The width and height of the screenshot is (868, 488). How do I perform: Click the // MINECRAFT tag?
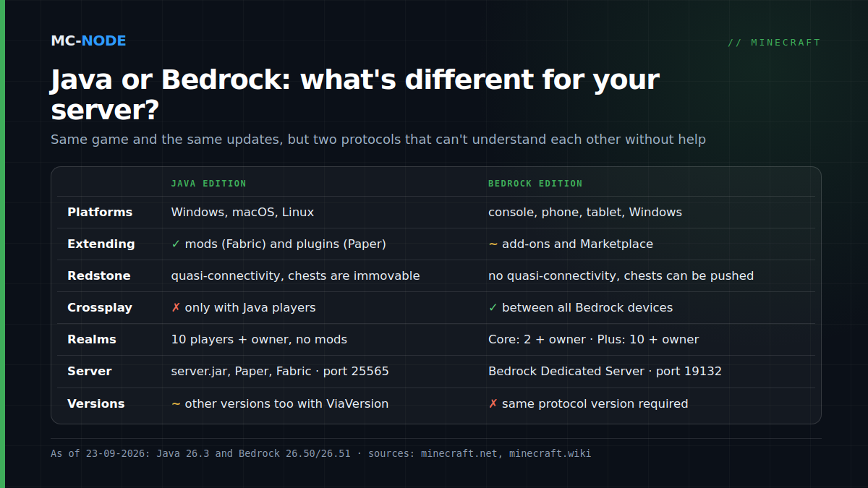774,43
